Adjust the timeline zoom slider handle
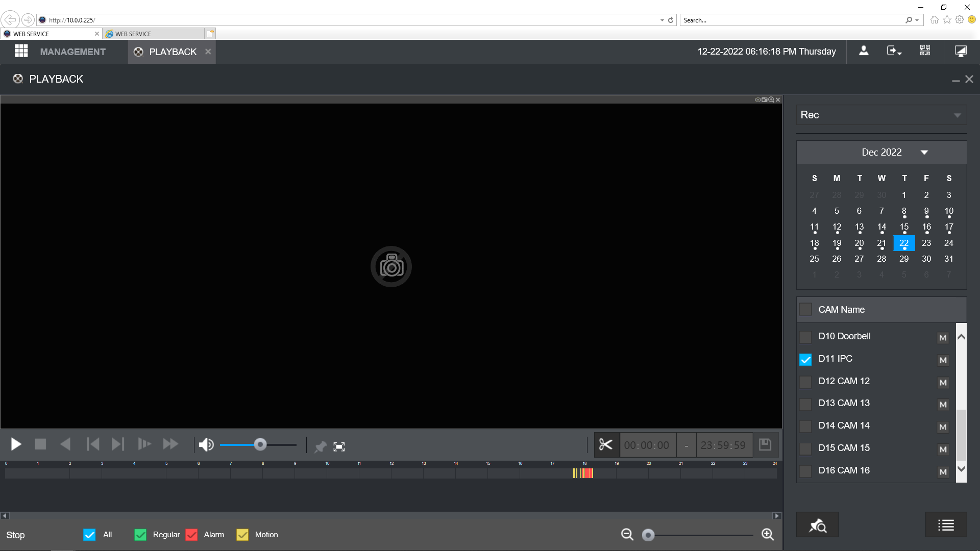 pyautogui.click(x=648, y=535)
